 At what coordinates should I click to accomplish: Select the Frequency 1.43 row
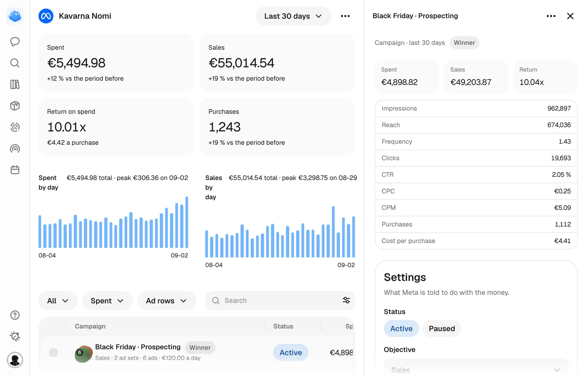476,141
